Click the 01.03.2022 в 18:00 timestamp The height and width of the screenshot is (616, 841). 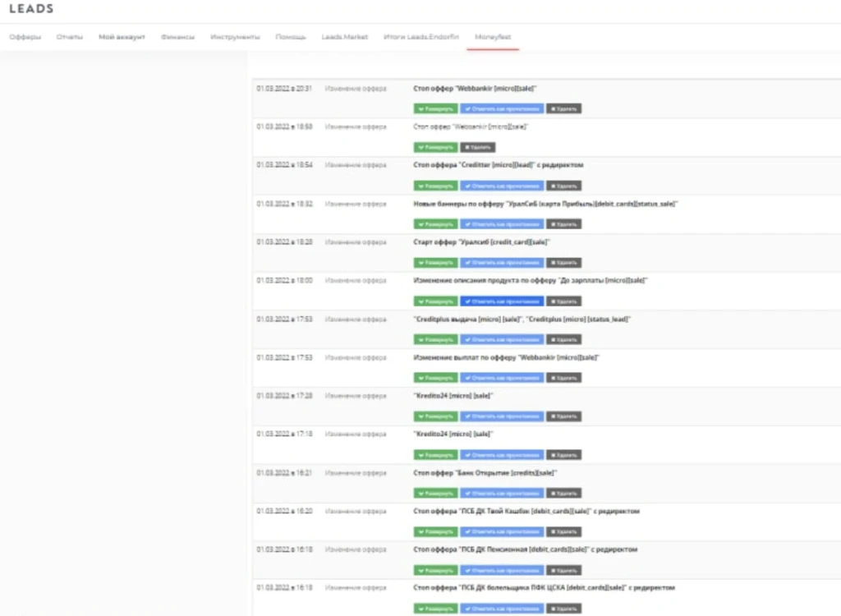click(x=284, y=281)
